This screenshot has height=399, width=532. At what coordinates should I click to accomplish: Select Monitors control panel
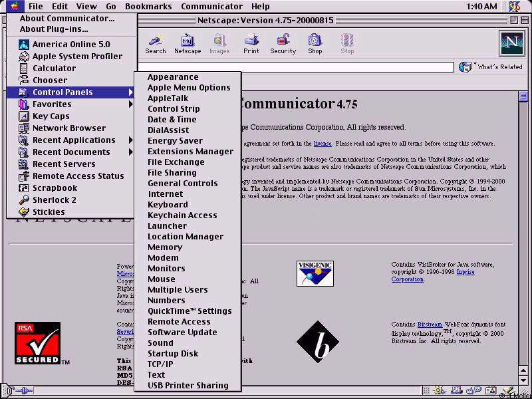(x=188, y=269)
